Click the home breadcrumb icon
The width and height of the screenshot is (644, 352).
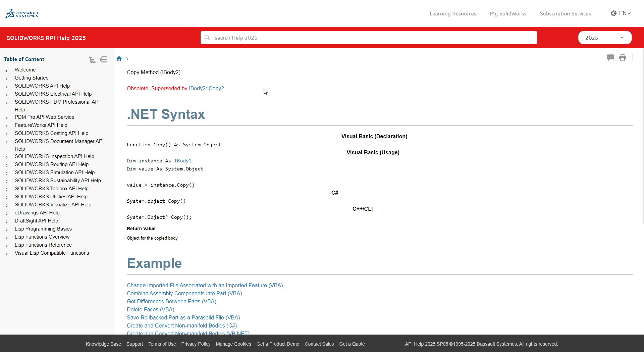tap(119, 59)
